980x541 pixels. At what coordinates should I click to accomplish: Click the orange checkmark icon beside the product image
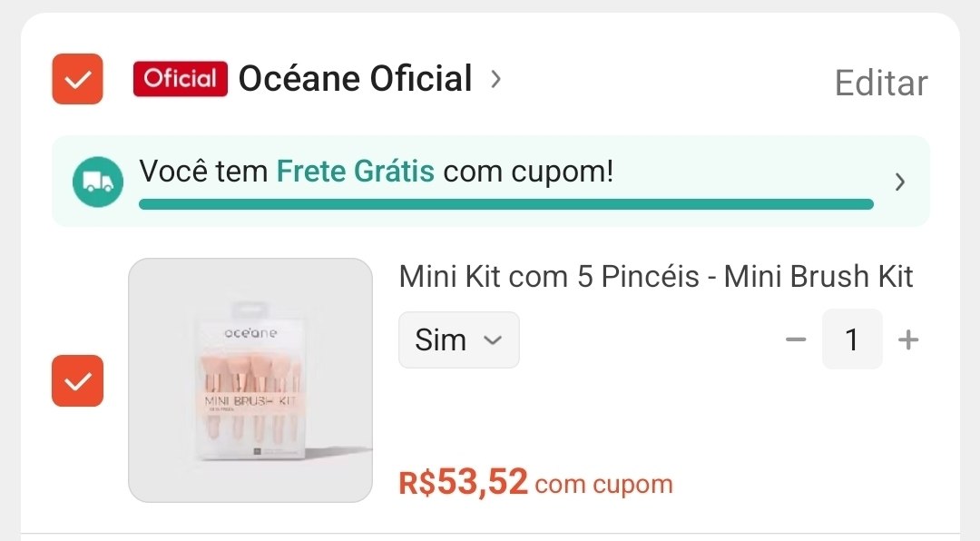pyautogui.click(x=77, y=381)
